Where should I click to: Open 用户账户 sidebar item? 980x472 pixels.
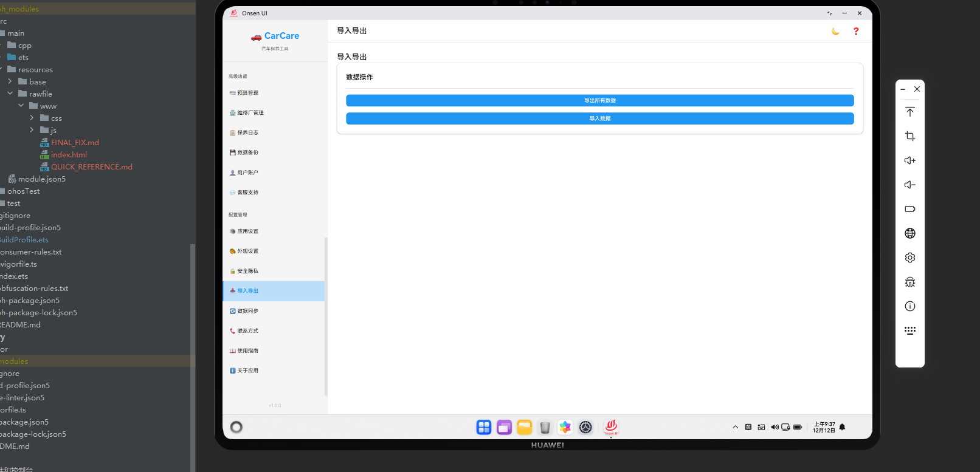coord(274,173)
